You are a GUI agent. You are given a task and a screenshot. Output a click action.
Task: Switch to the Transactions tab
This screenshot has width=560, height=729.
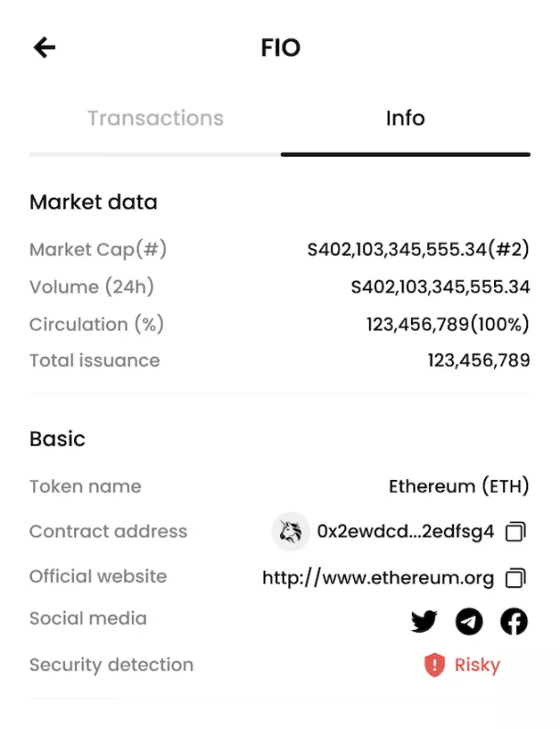[156, 118]
